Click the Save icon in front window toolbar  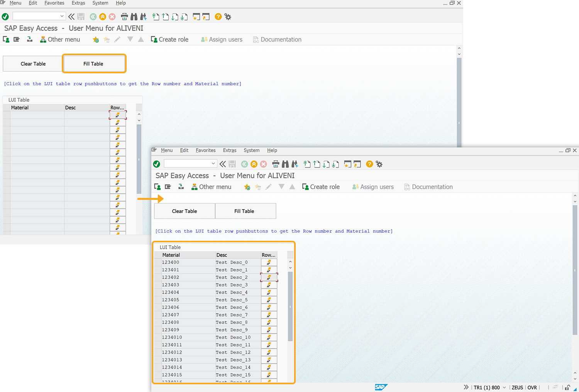point(232,164)
